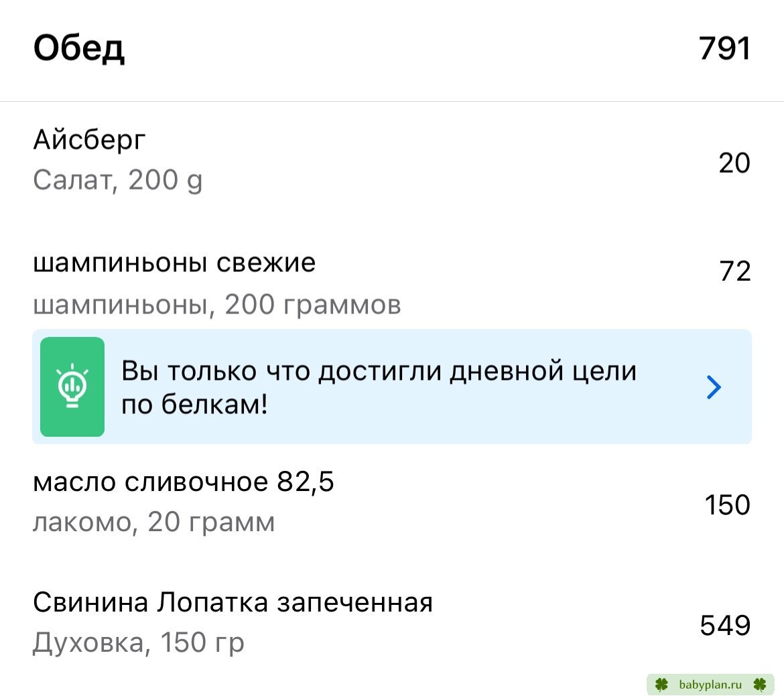Tap the 150 calories value for butter
This screenshot has width=784, height=698.
pos(728,504)
